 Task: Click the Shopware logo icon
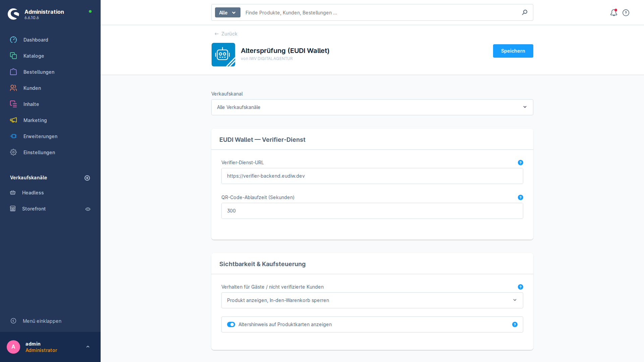click(13, 14)
